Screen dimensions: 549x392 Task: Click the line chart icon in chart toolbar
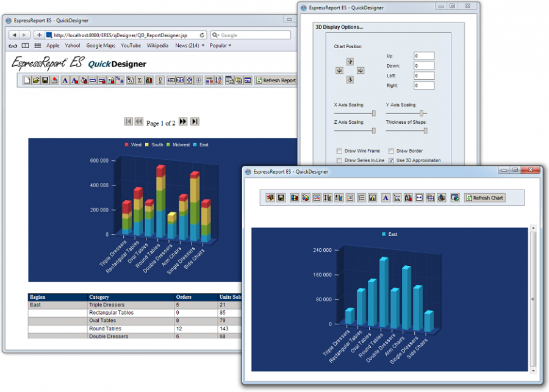tap(317, 198)
